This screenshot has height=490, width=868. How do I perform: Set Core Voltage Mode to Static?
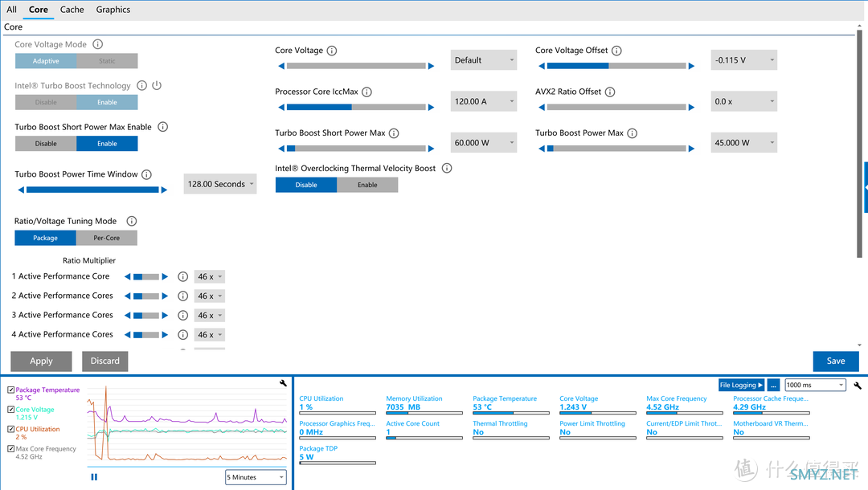point(107,61)
